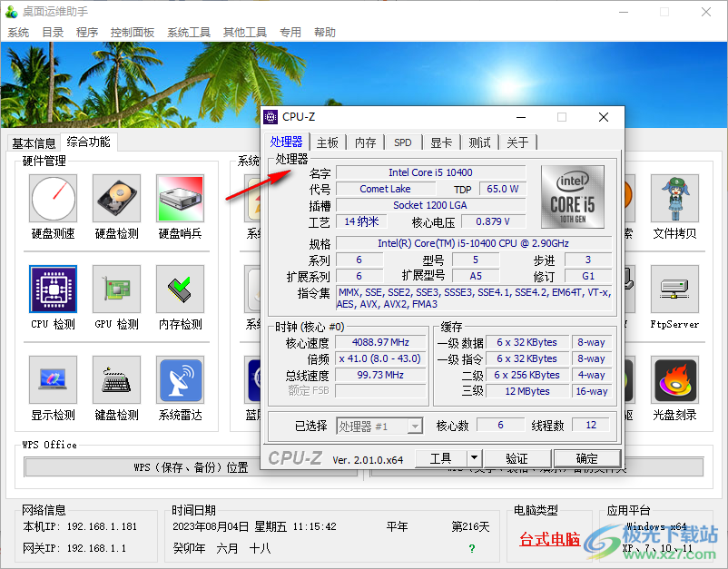Click the 线程数 value 12
Viewport: 728px width, 569px height.
point(591,425)
